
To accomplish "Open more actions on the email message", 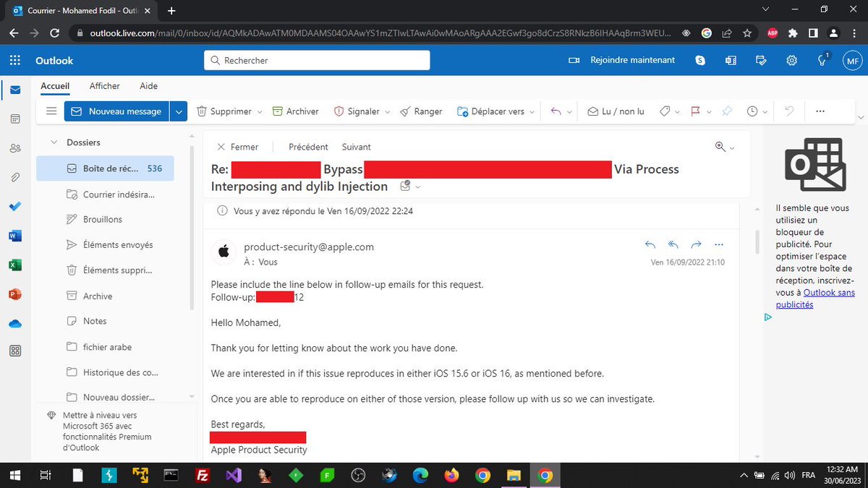I will pyautogui.click(x=718, y=244).
